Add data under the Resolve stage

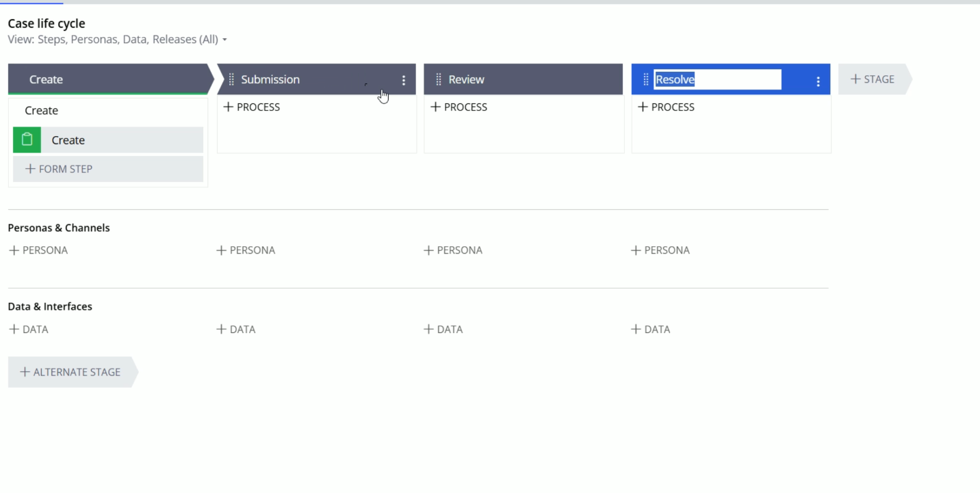[x=651, y=329]
